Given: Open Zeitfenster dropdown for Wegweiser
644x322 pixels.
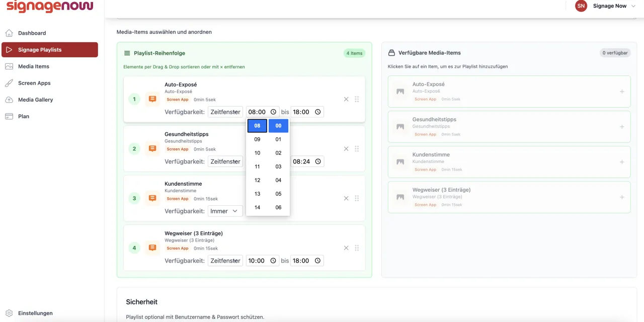Looking at the screenshot, I should (225, 261).
